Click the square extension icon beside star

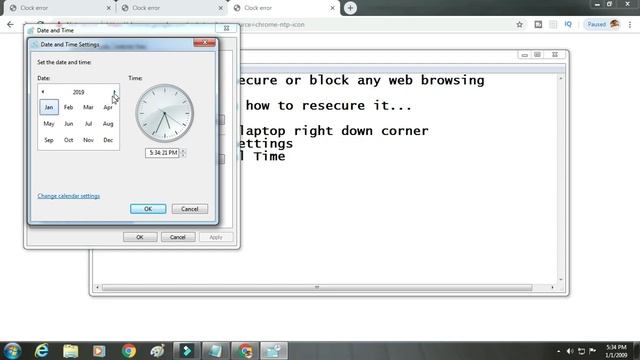(x=538, y=24)
